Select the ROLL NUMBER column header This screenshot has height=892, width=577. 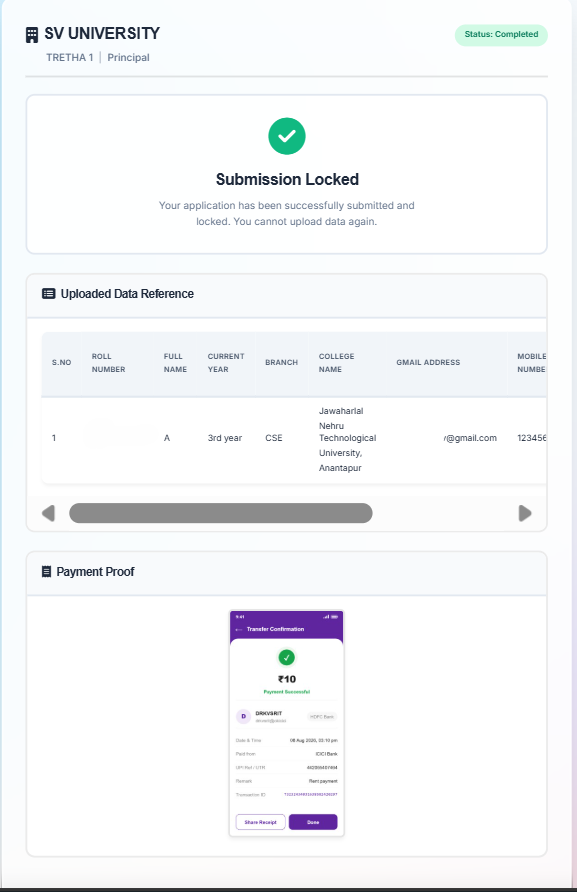coord(109,362)
